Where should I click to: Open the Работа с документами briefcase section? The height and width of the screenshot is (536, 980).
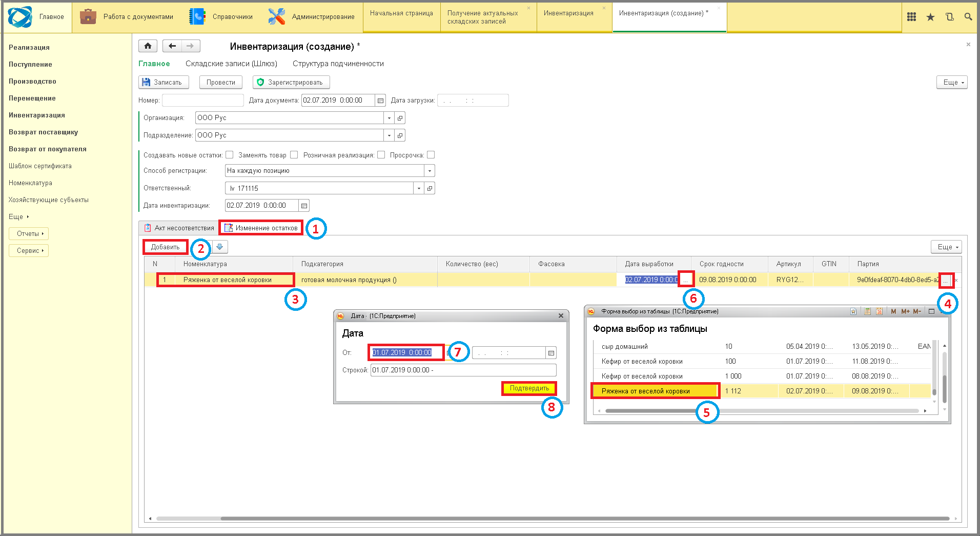coord(127,17)
